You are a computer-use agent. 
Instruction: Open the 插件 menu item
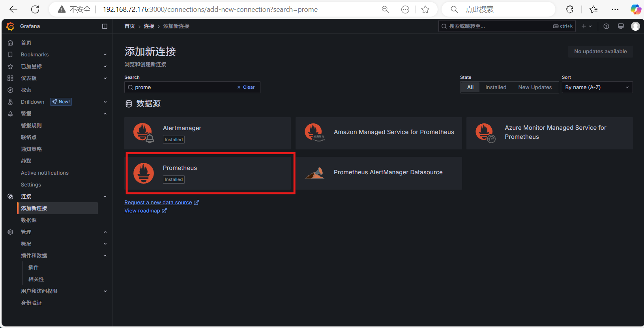pyautogui.click(x=34, y=267)
